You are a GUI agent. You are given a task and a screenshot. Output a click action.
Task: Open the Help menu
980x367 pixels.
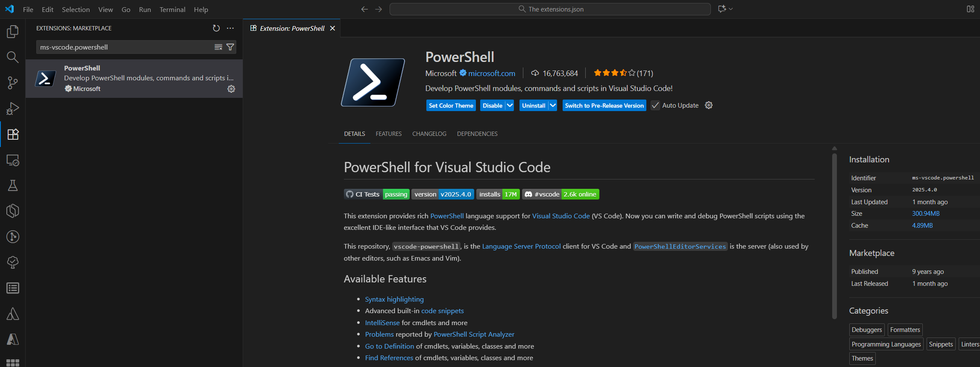coord(201,9)
